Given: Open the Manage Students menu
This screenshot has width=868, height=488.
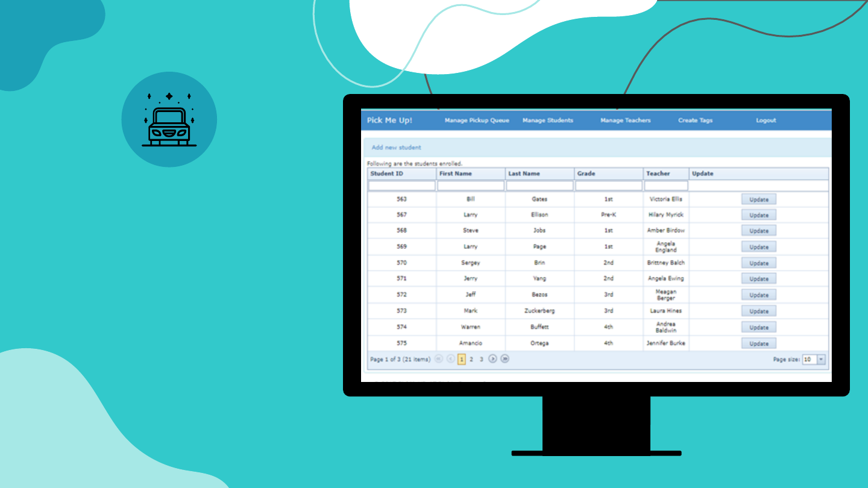Looking at the screenshot, I should [x=547, y=120].
